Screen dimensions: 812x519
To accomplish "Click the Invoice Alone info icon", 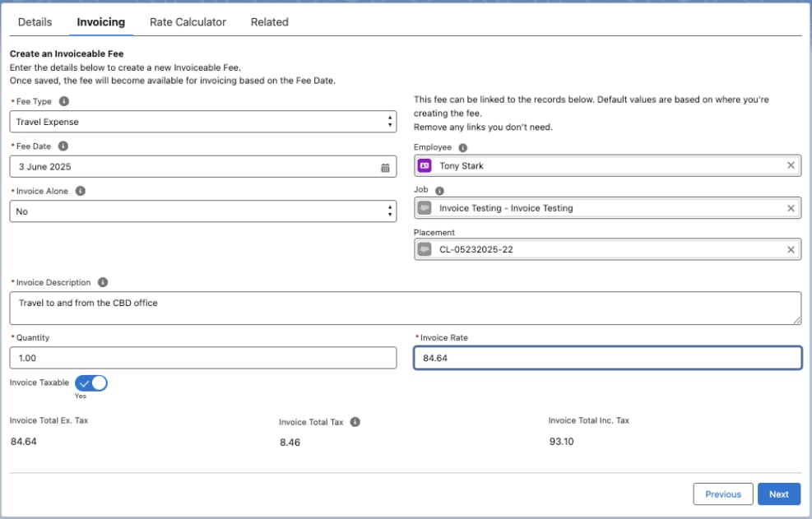I will point(81,191).
